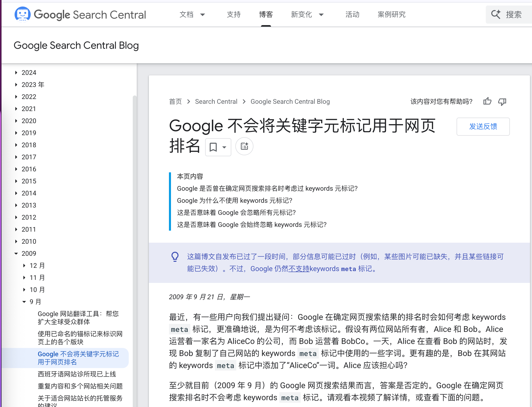Click the thumbs up helpful icon
532x407 pixels.
pyautogui.click(x=487, y=101)
